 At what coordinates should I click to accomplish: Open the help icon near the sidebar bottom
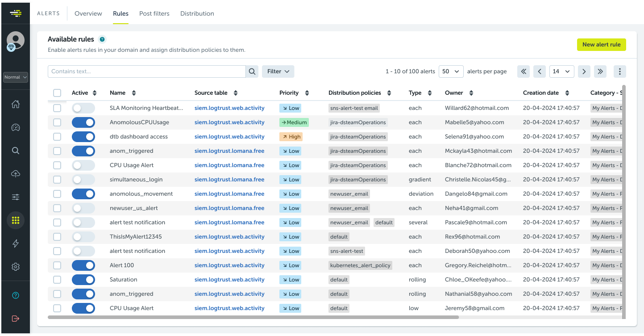tap(16, 295)
